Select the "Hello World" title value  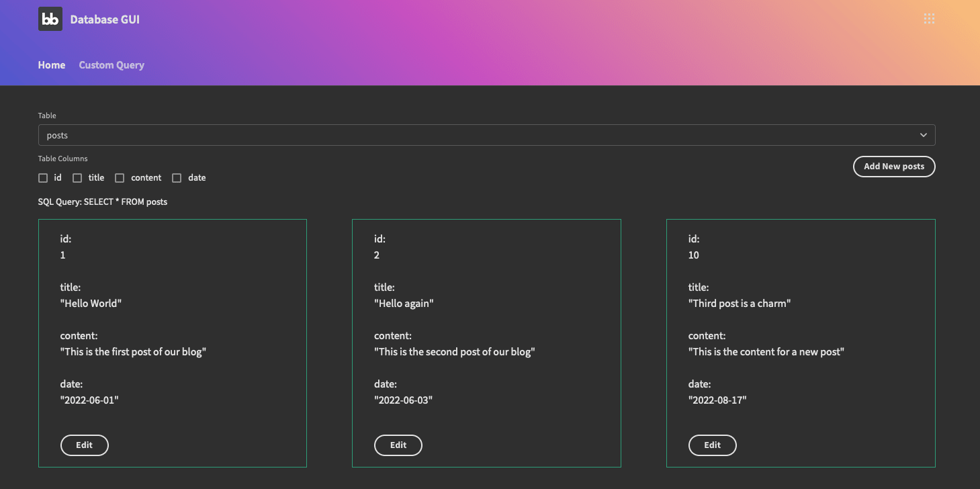click(x=91, y=304)
